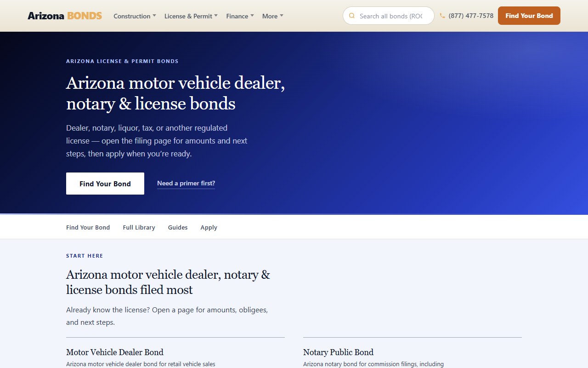Viewport: 588px width, 368px height.
Task: Click the 'license bonds filed most' heading
Action: (168, 282)
